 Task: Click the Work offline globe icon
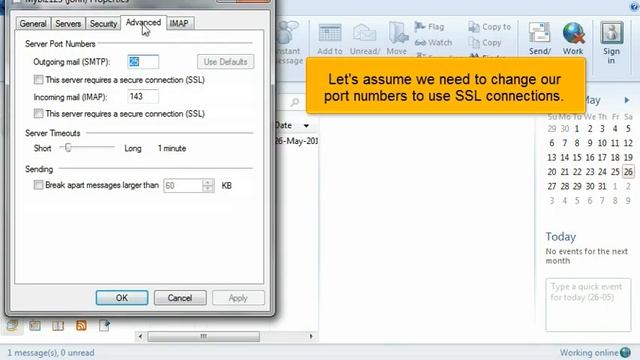[573, 33]
